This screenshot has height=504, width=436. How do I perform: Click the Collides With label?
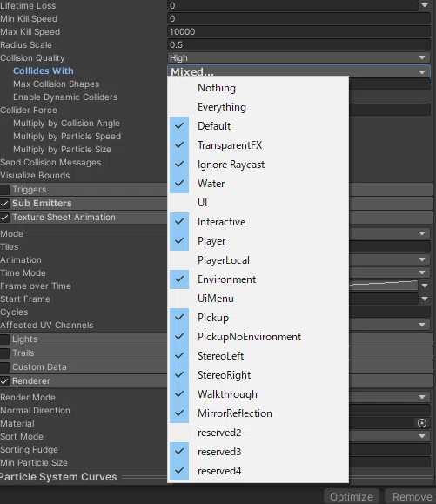coord(44,71)
